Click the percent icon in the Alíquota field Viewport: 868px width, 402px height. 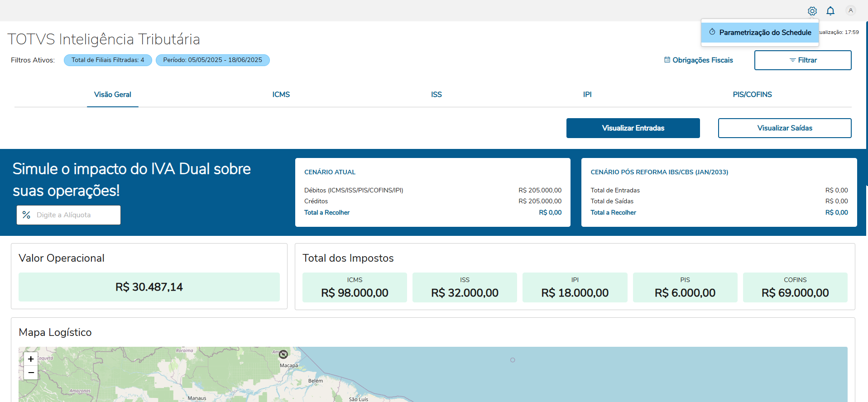pyautogui.click(x=27, y=215)
